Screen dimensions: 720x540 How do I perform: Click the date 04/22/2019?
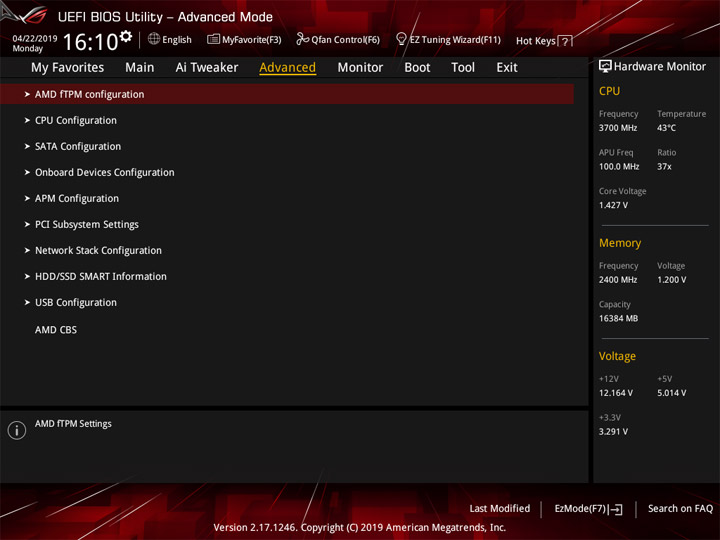[35, 39]
